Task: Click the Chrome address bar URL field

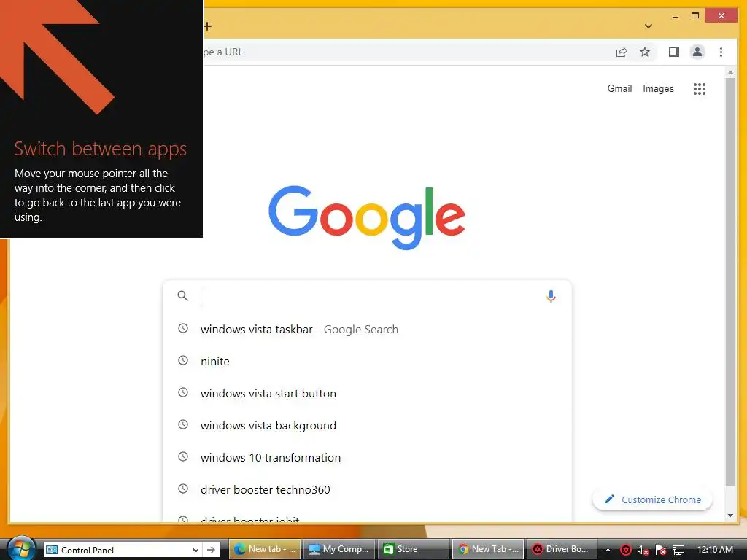Action: pos(405,52)
